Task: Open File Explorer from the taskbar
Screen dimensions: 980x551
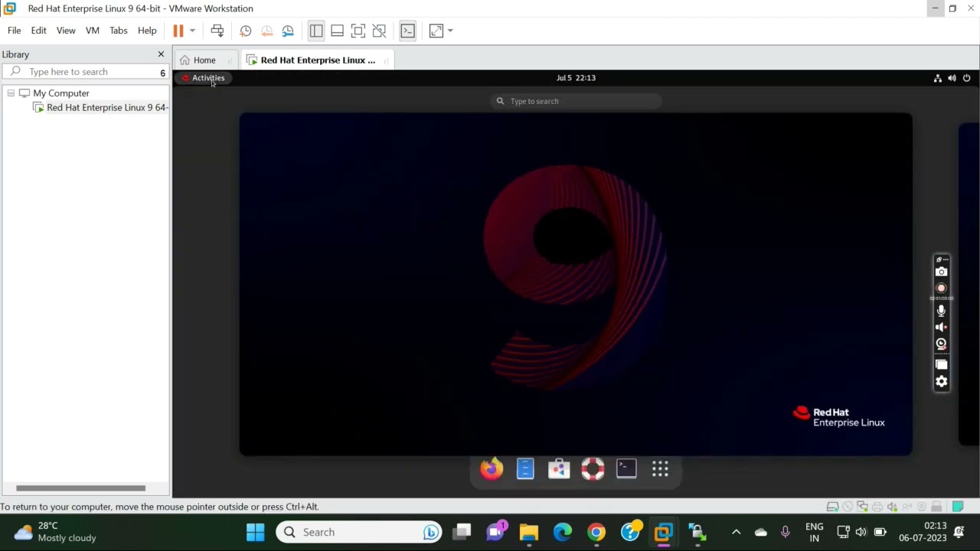Action: point(529,532)
